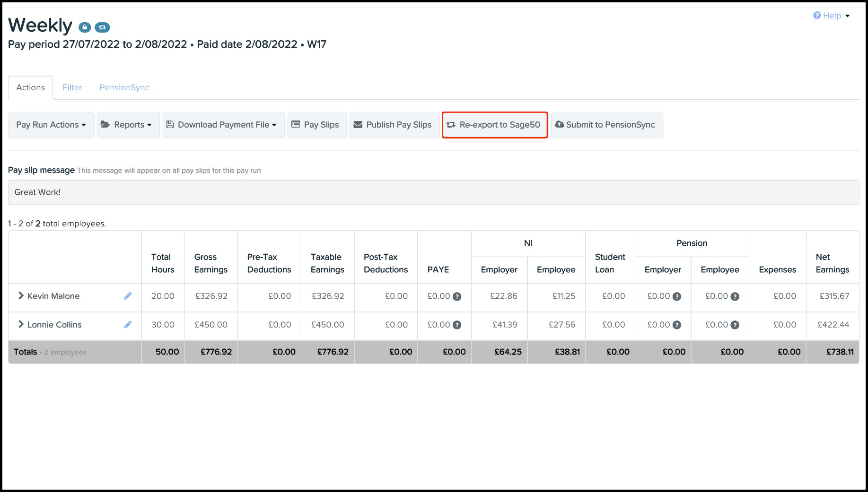Switch to the Filter tab
Image resolution: width=868 pixels, height=492 pixels.
pyautogui.click(x=72, y=87)
